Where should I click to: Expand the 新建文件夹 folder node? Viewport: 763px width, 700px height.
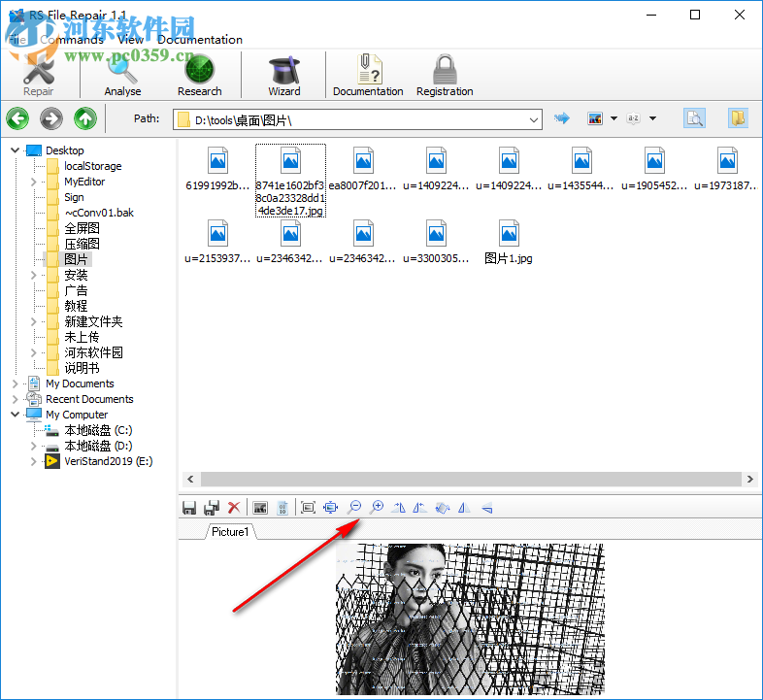(33, 321)
